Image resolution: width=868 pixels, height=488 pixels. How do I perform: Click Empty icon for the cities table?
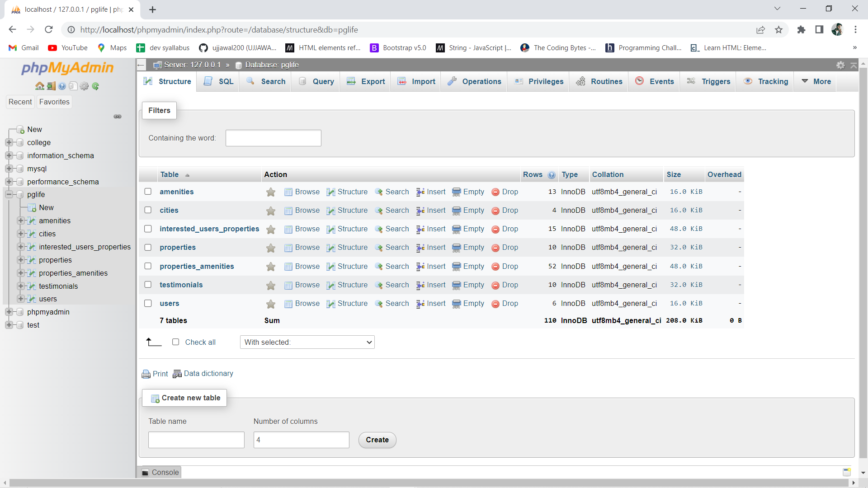tap(457, 211)
